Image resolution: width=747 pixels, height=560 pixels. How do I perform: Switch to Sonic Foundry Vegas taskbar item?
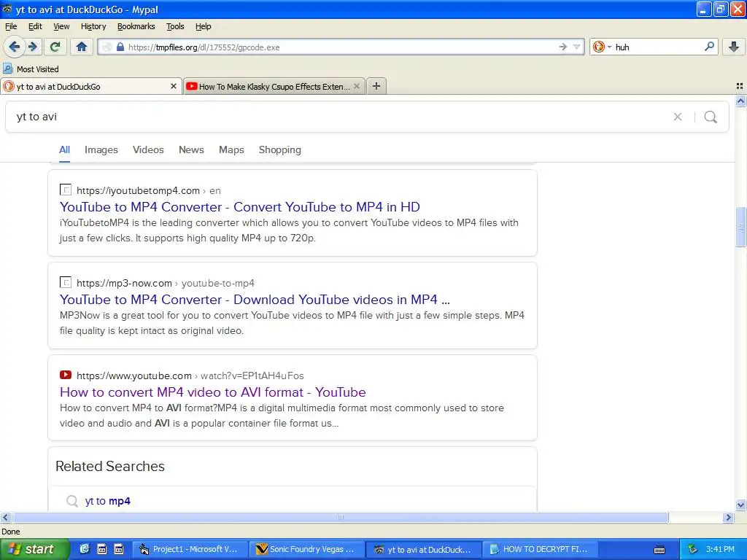point(307,549)
